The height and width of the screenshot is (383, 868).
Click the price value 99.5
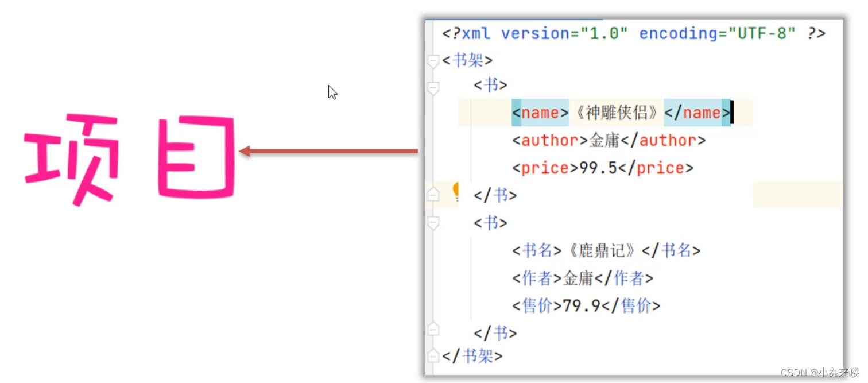[598, 168]
